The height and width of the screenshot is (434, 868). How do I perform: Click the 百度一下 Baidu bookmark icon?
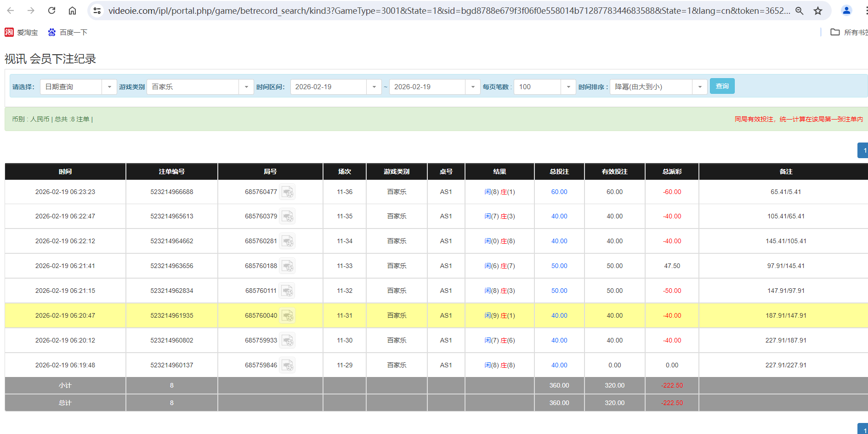point(51,32)
